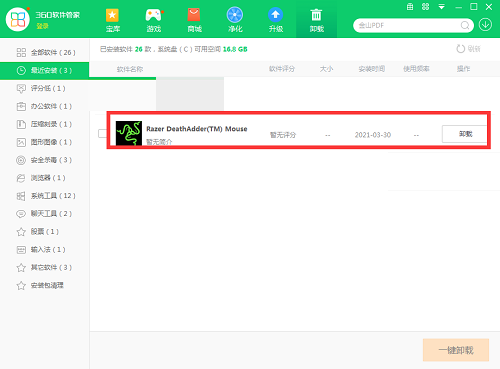Image resolution: width=500 pixels, height=369 pixels.
Task: Select 系统工具 (12) category
Action: tap(45, 196)
